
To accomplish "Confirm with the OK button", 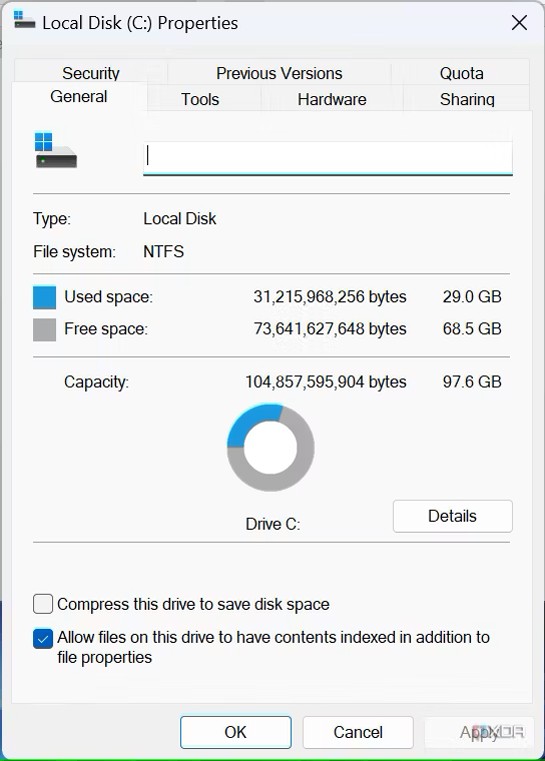I will click(235, 732).
